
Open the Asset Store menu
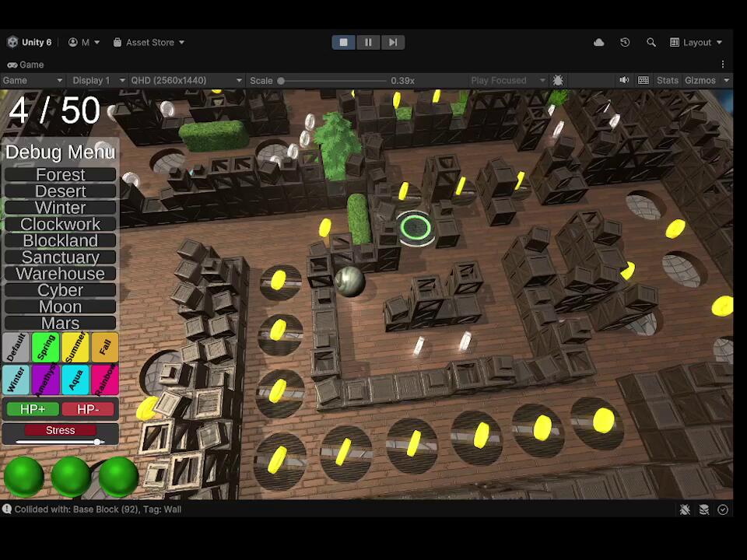click(149, 42)
